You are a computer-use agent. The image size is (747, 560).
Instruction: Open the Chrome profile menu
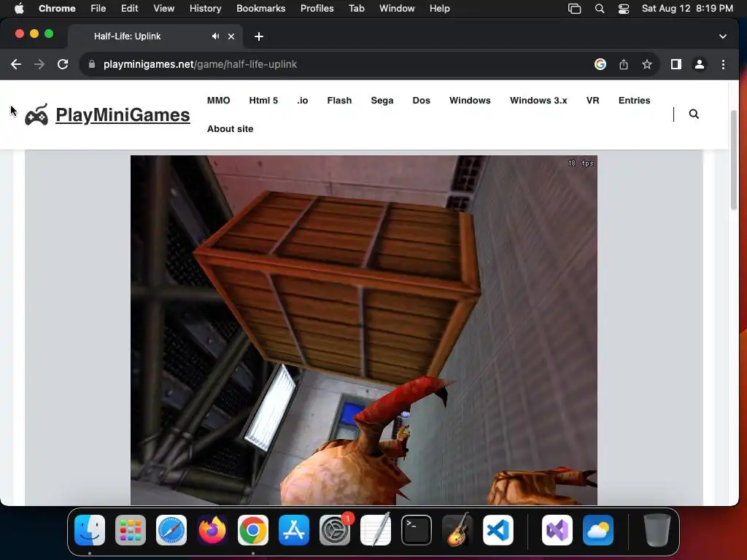coord(700,64)
